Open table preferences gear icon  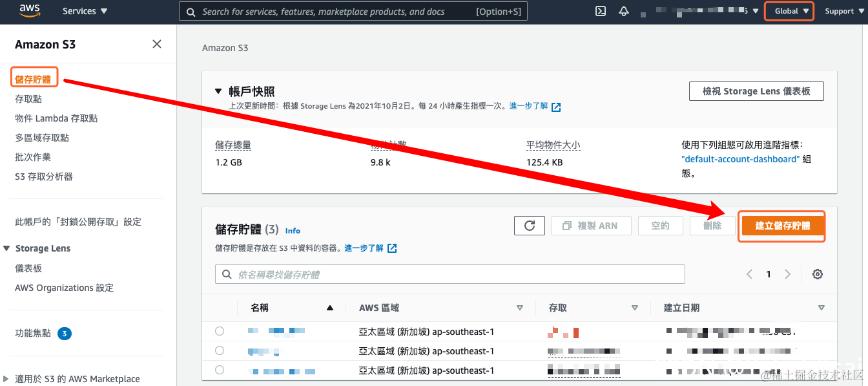point(818,274)
